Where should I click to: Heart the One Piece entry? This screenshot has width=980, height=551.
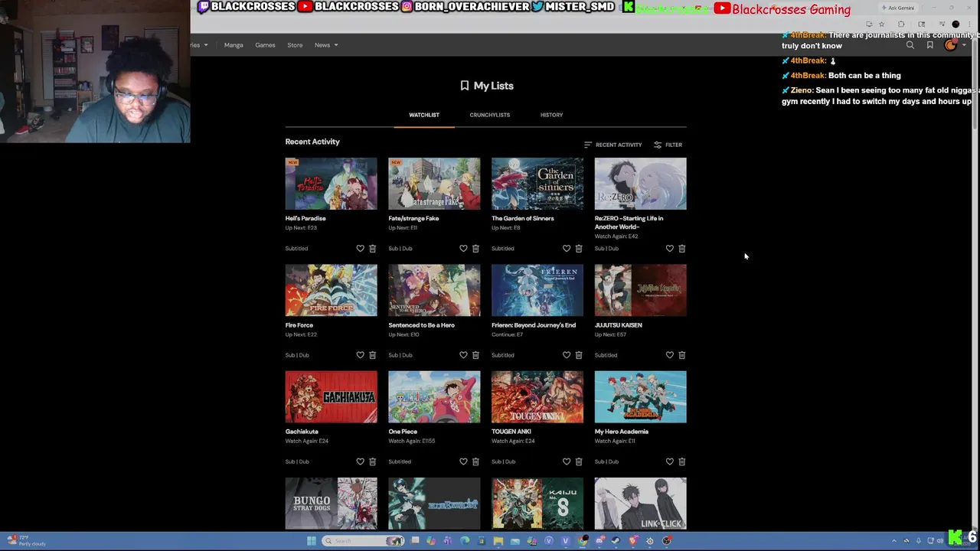pos(463,461)
